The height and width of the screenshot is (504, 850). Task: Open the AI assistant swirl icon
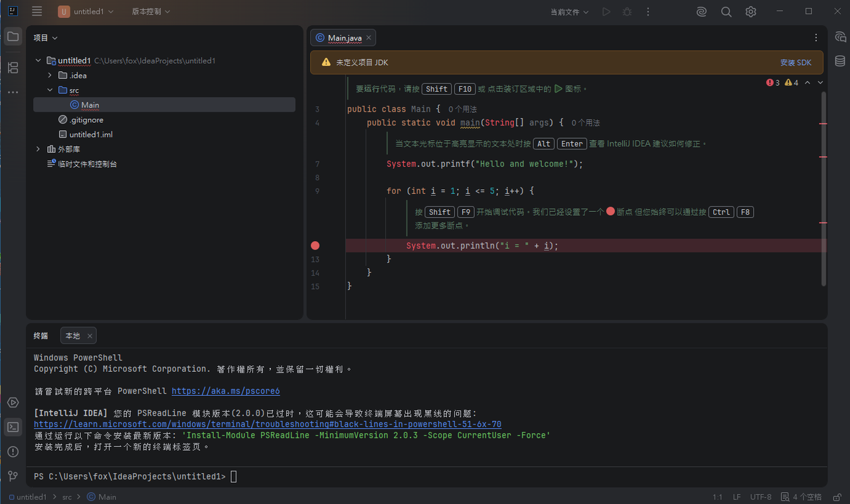[x=701, y=11]
